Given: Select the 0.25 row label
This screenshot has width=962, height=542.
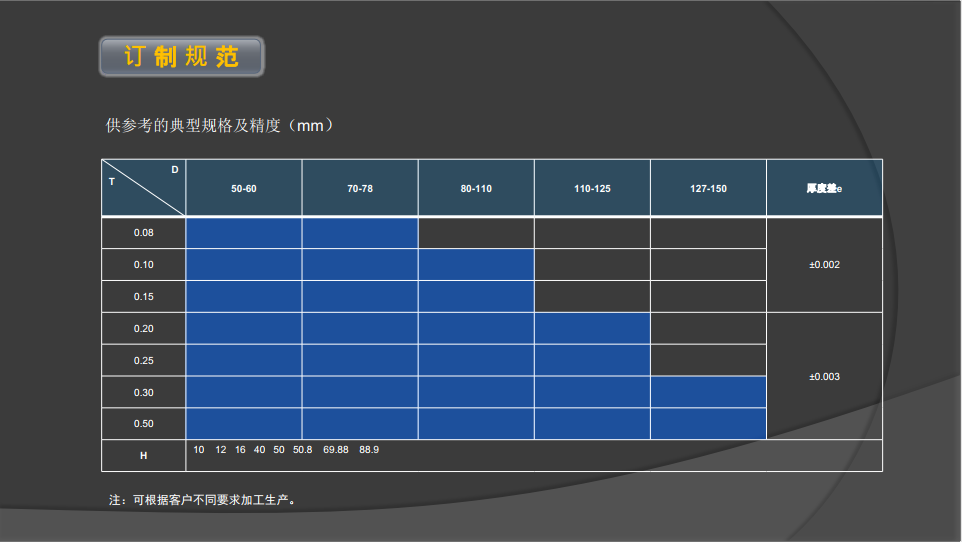Looking at the screenshot, I should pos(144,361).
